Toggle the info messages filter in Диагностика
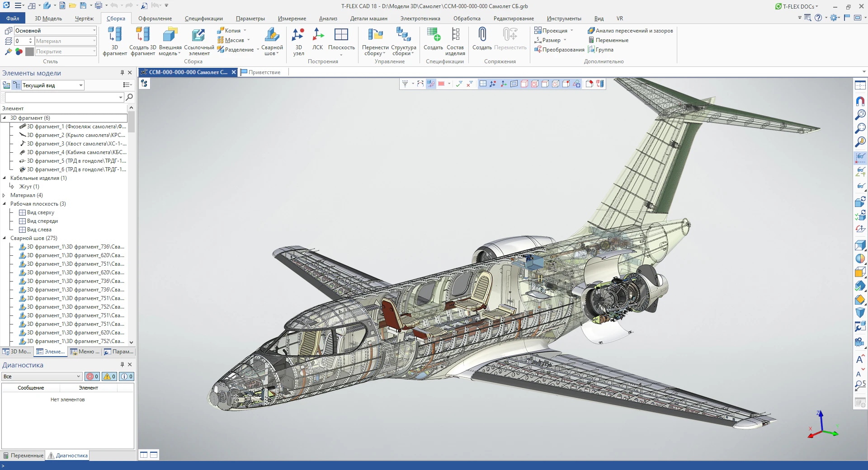Screen dimensions: 868x470 (127, 376)
